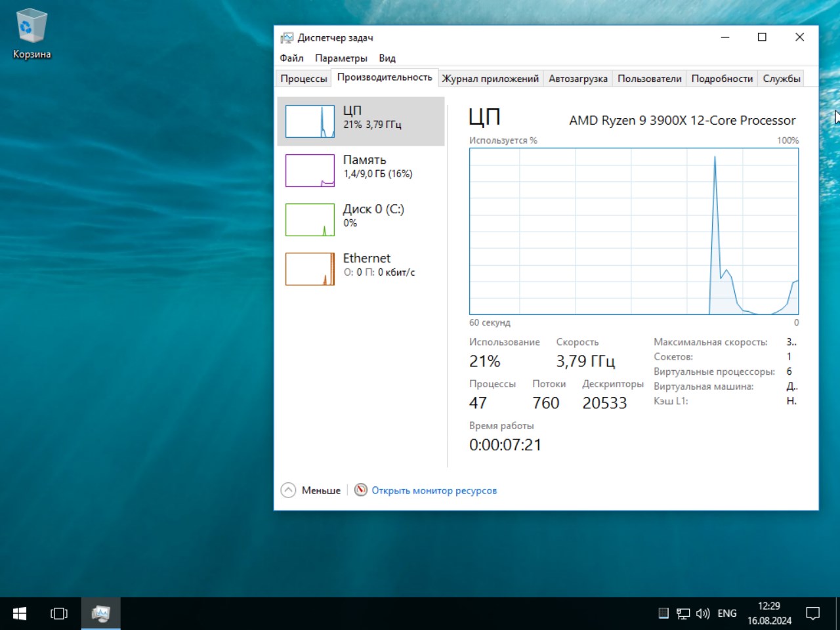
Task: Click the threads count 760
Action: [x=546, y=403]
